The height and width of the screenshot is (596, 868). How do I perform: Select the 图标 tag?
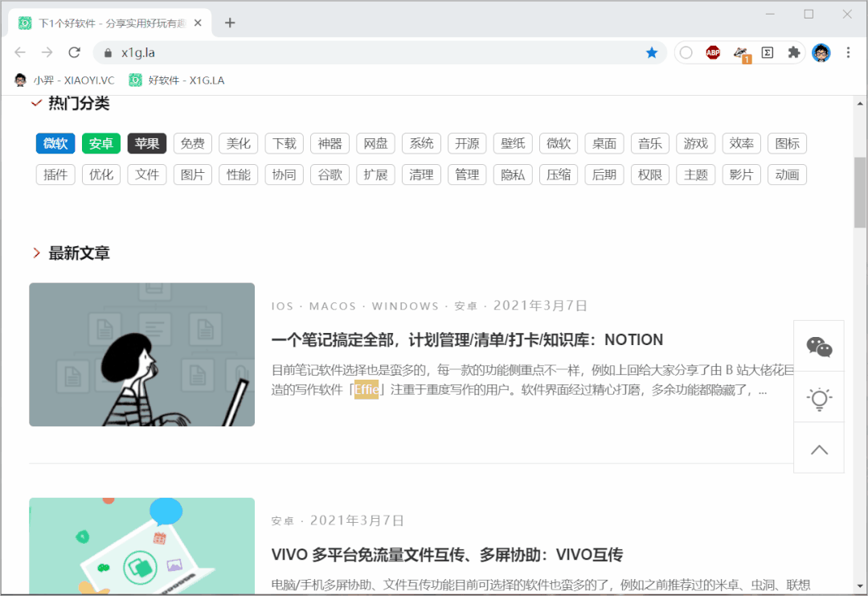(x=787, y=143)
